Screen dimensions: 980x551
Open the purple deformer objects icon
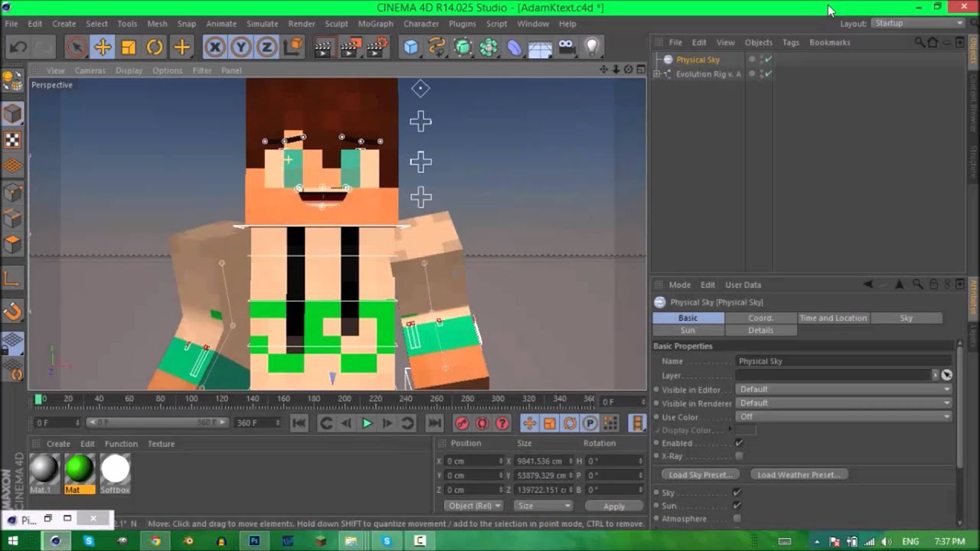[514, 47]
